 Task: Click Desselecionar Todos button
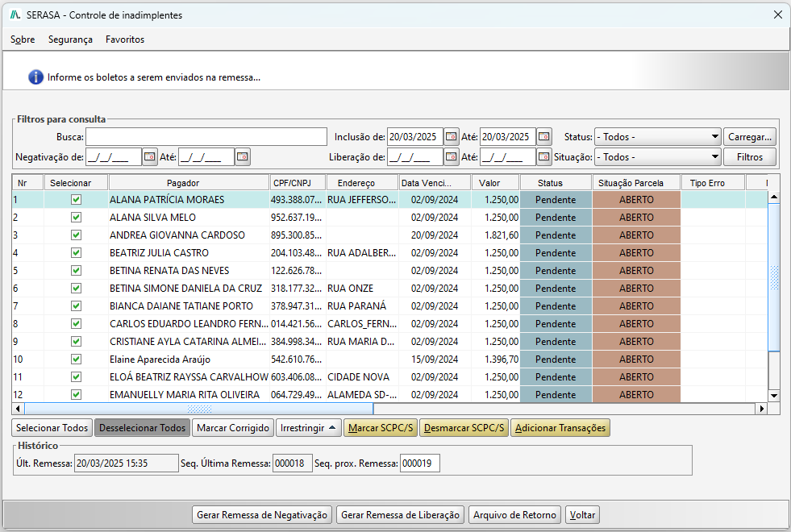[x=142, y=428]
